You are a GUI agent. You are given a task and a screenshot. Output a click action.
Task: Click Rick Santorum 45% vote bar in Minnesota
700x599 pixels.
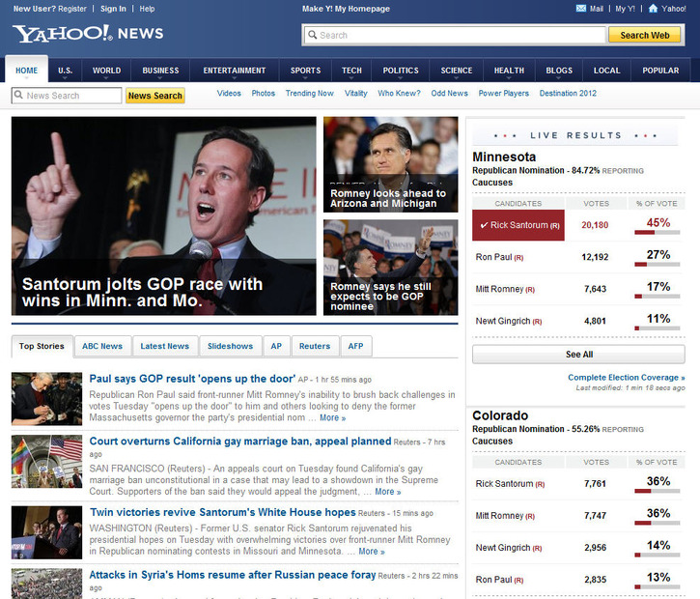click(x=658, y=232)
